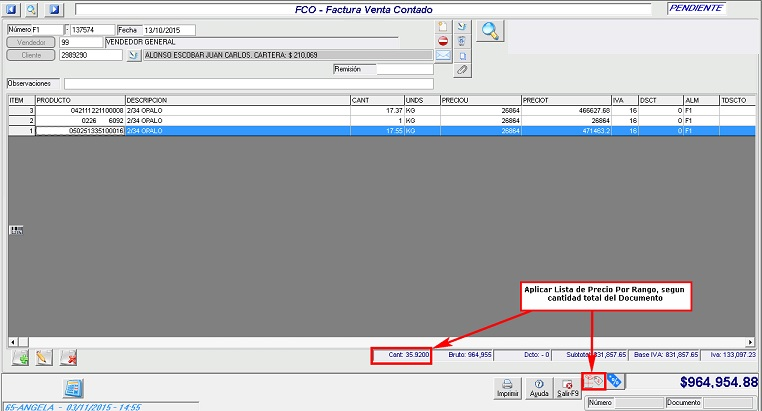
Task: Click the new document icon
Action: 443,26
